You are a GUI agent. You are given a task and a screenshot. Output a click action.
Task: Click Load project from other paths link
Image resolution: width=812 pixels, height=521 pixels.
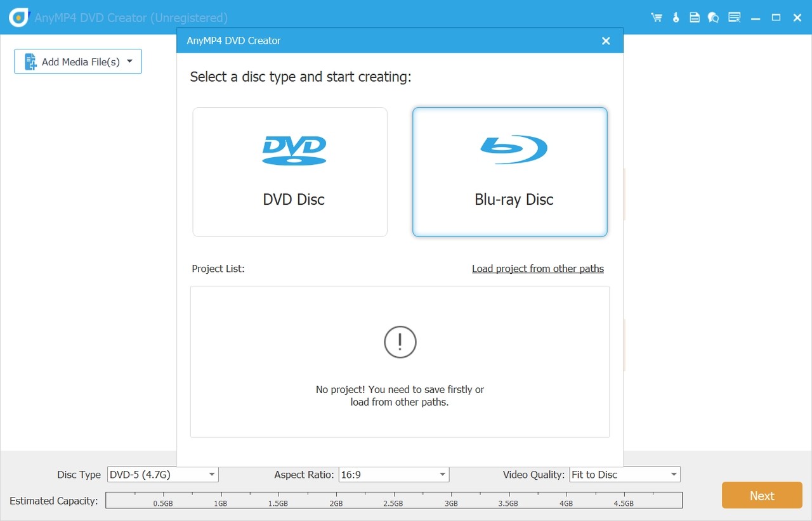[x=538, y=269]
